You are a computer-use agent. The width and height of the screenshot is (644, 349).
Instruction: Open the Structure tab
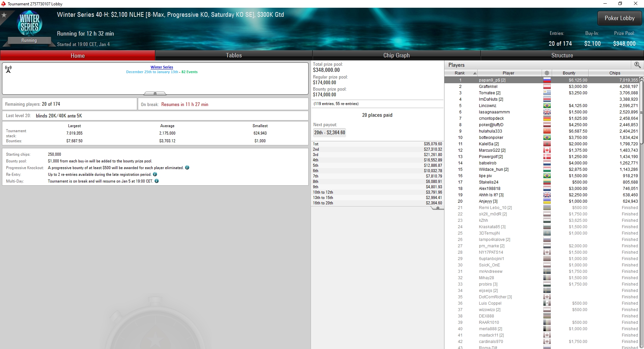pos(562,55)
